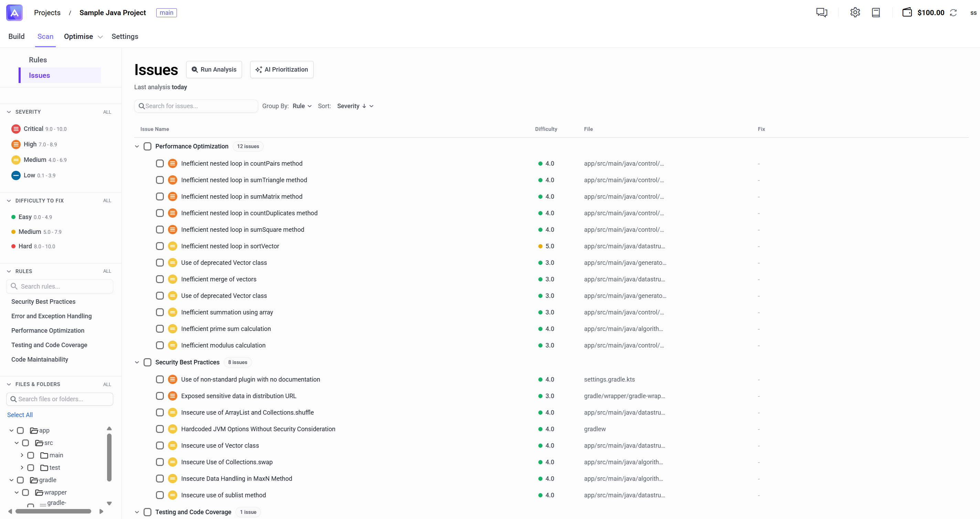
Task: Open the documentation book icon
Action: coord(876,12)
